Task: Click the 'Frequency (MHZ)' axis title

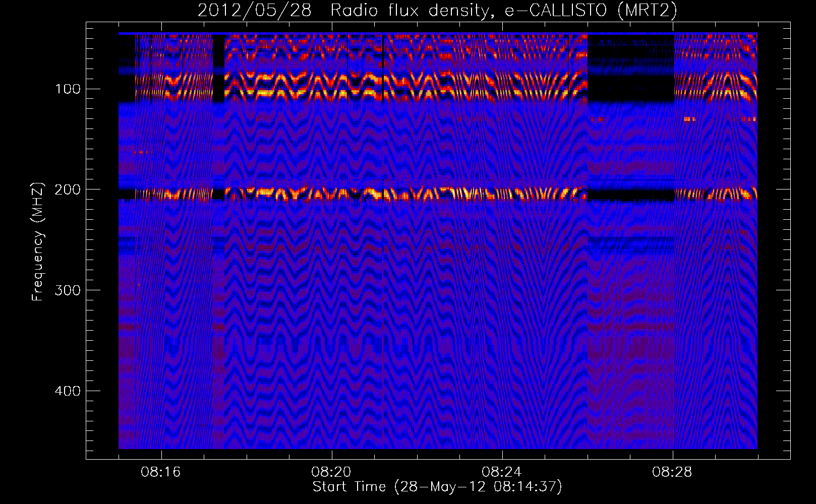Action: [38, 241]
